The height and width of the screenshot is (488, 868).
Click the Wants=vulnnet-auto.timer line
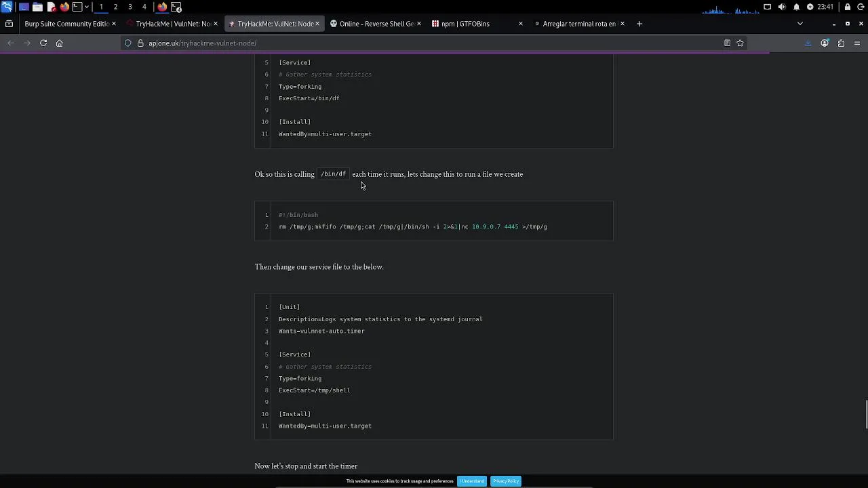321,331
